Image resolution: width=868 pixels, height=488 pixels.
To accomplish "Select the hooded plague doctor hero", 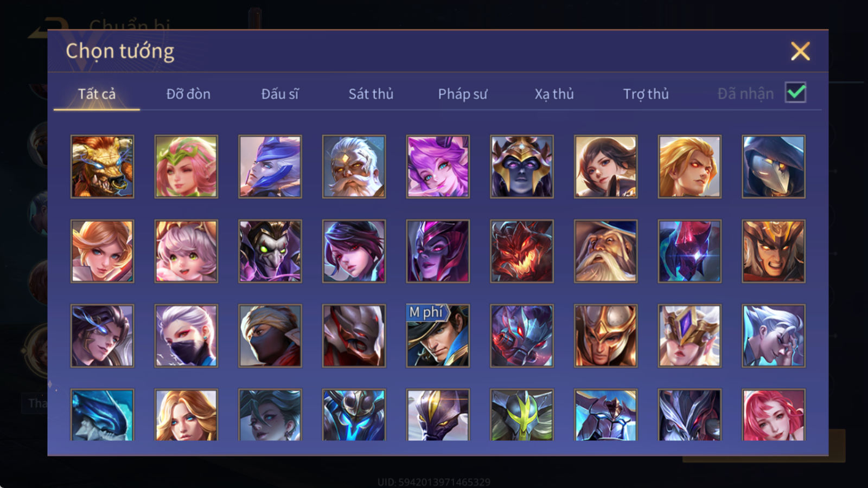I will click(774, 166).
